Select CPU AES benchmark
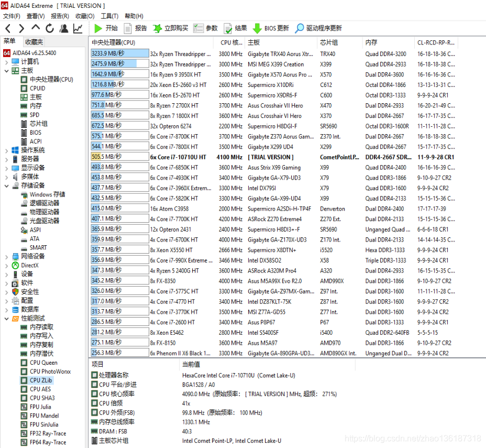Screen dimensions: 486x448 (36, 389)
